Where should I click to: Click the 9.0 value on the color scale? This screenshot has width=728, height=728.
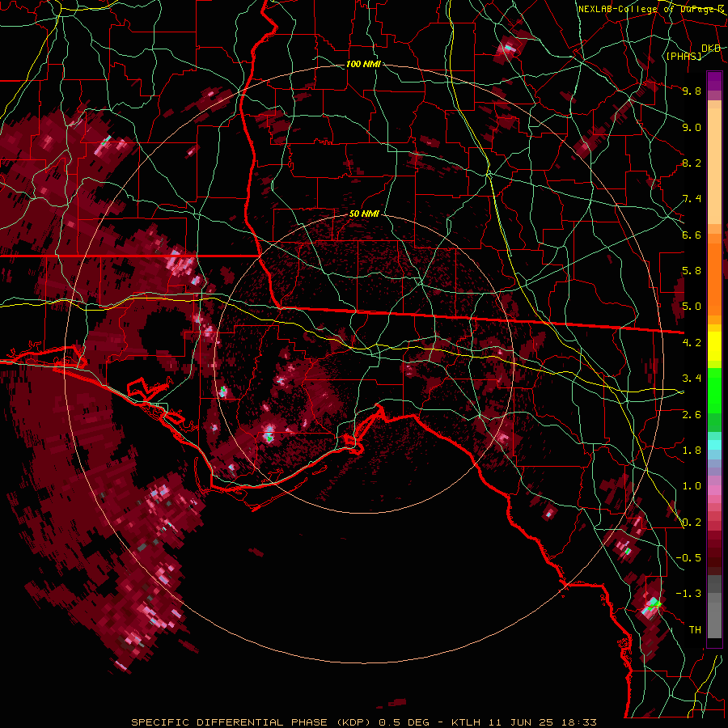click(692, 127)
